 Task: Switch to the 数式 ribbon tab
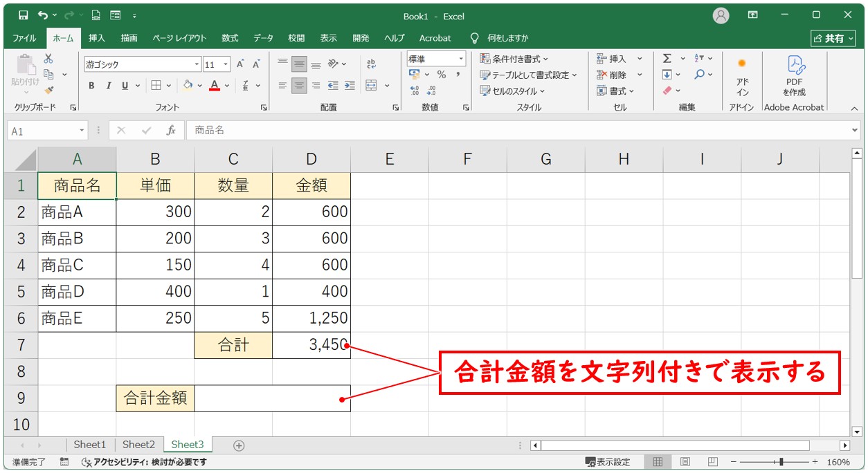click(229, 38)
